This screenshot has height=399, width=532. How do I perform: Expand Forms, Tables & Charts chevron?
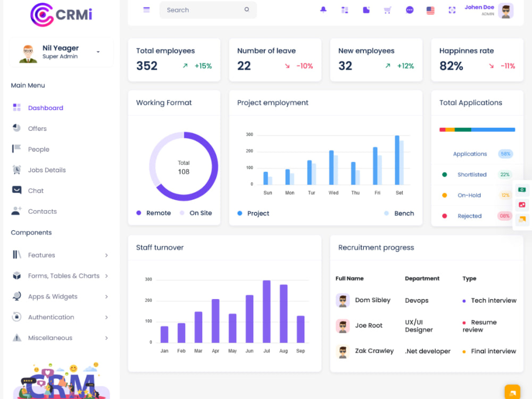point(106,276)
